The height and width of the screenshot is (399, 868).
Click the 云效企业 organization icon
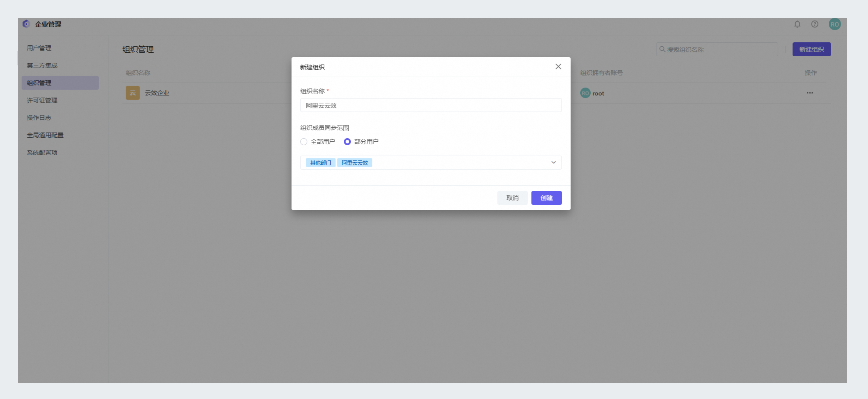pyautogui.click(x=133, y=93)
